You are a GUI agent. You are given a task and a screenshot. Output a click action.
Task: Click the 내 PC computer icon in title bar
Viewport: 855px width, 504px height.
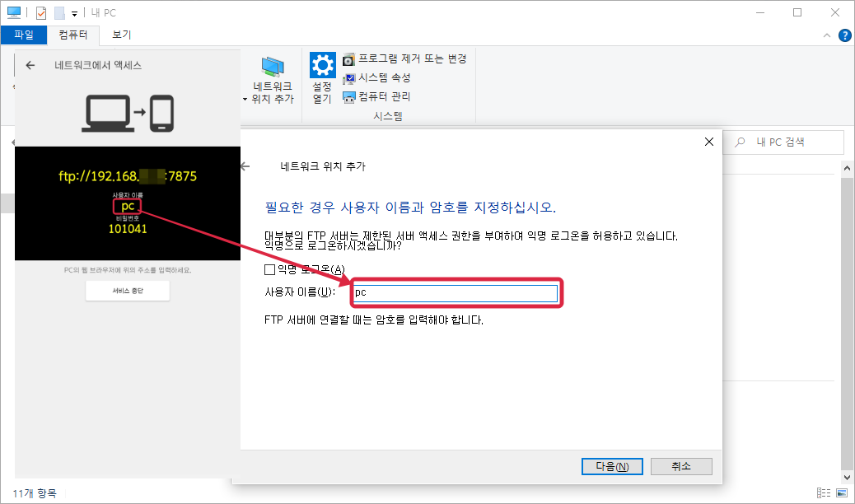click(x=14, y=12)
